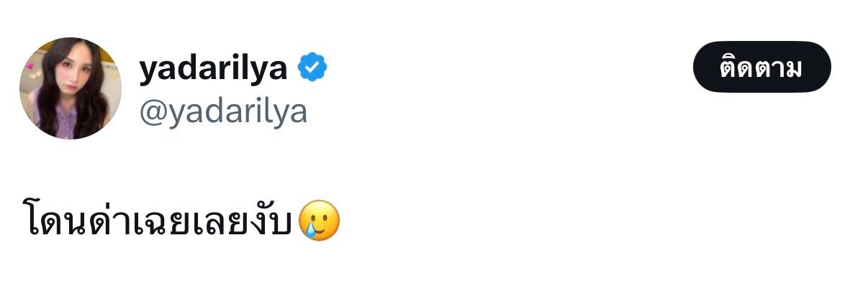Click the teary smiling emoji
868x299 pixels.
click(x=317, y=221)
